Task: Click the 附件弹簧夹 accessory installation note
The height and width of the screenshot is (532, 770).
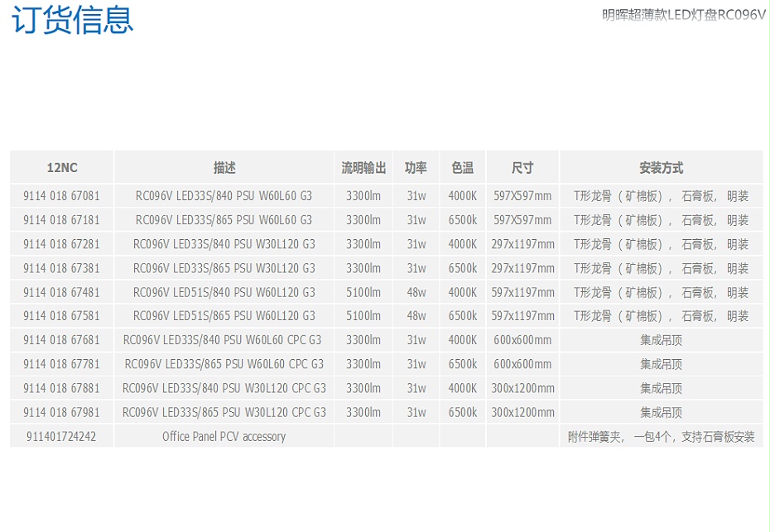Action: click(661, 436)
